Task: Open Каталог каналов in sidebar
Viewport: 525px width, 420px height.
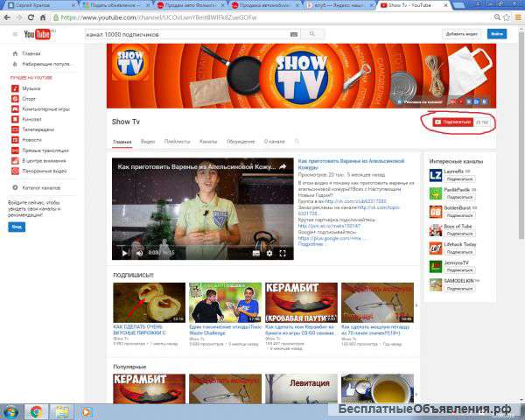Action: click(37, 188)
